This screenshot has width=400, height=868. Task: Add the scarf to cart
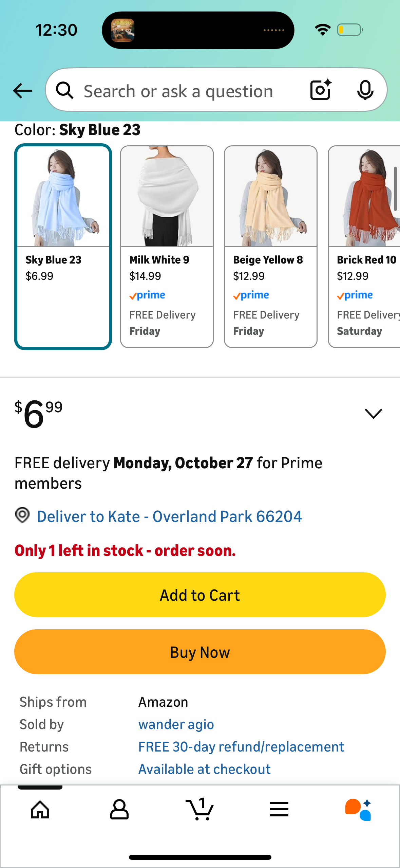[200, 595]
